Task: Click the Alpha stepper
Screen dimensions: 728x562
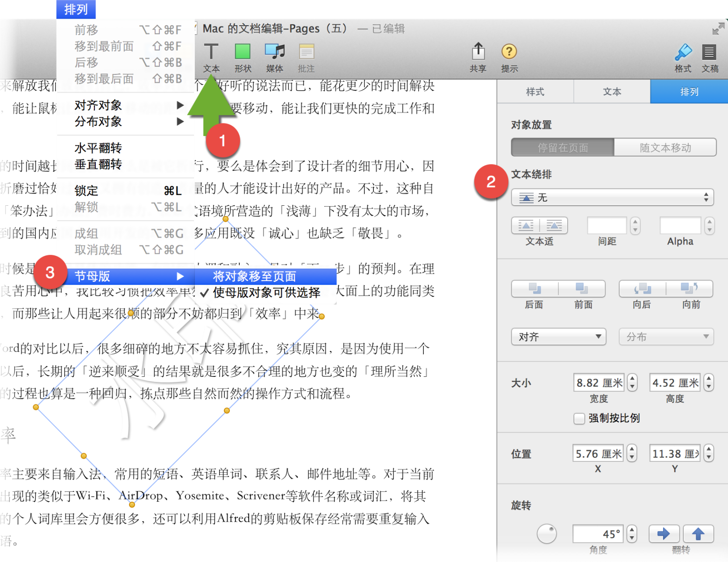Action: coord(709,225)
